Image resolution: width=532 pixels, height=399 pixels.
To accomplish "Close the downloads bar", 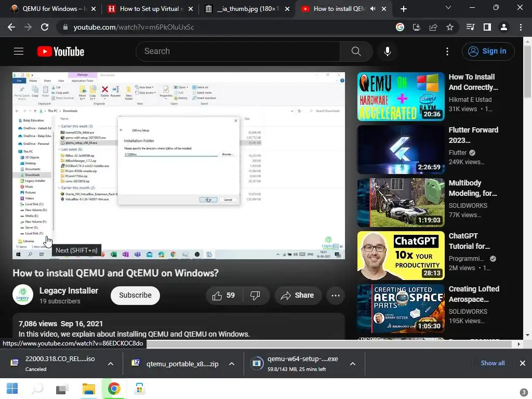I will 523,363.
